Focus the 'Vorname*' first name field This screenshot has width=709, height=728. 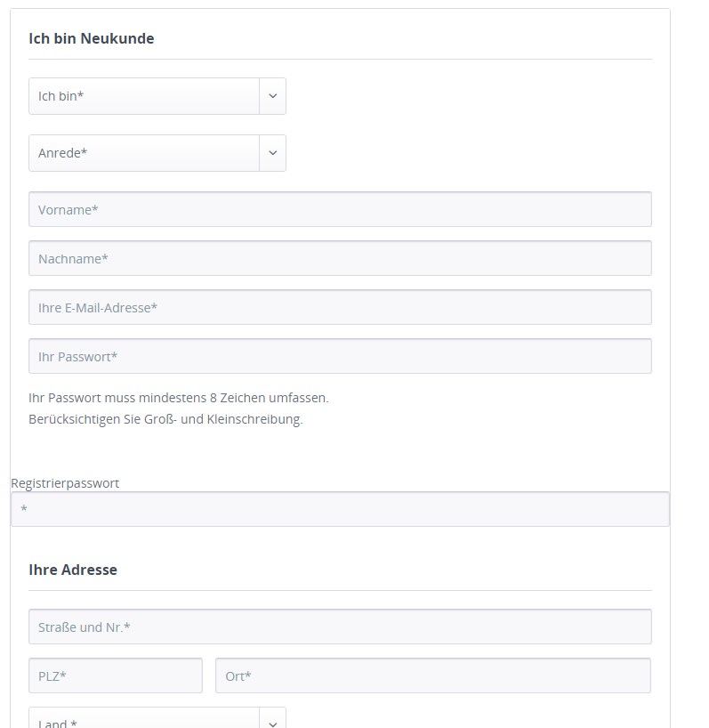tap(340, 210)
